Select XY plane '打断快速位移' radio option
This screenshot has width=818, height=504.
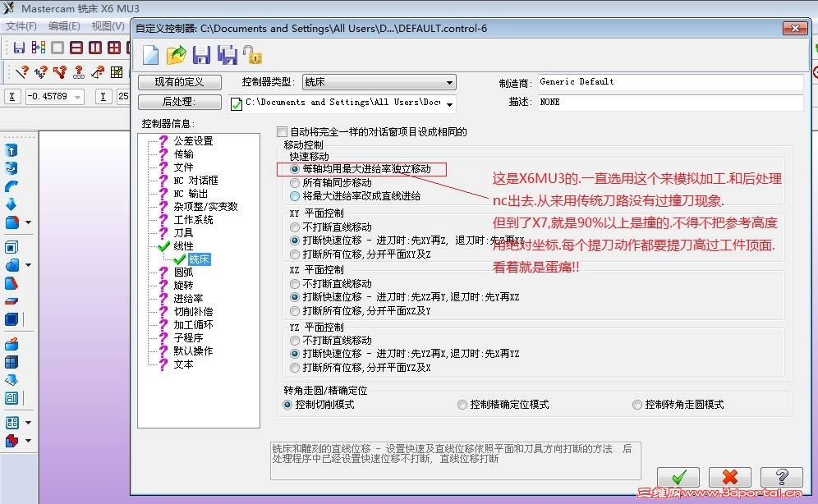295,241
